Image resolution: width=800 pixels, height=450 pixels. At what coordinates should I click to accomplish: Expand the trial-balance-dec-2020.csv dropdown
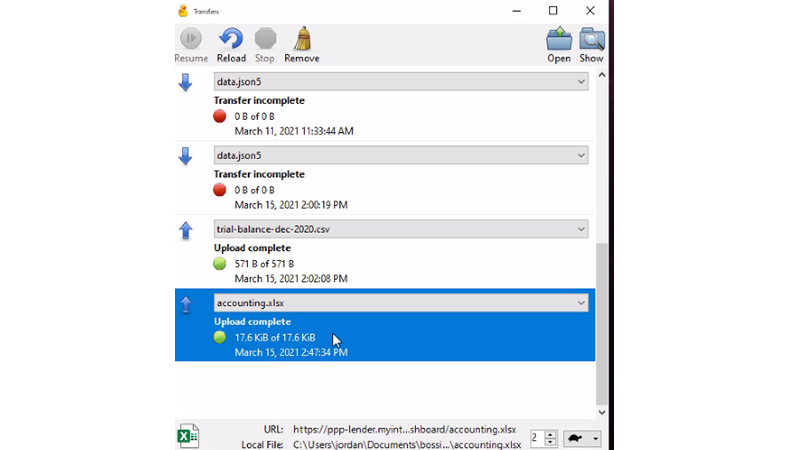581,229
